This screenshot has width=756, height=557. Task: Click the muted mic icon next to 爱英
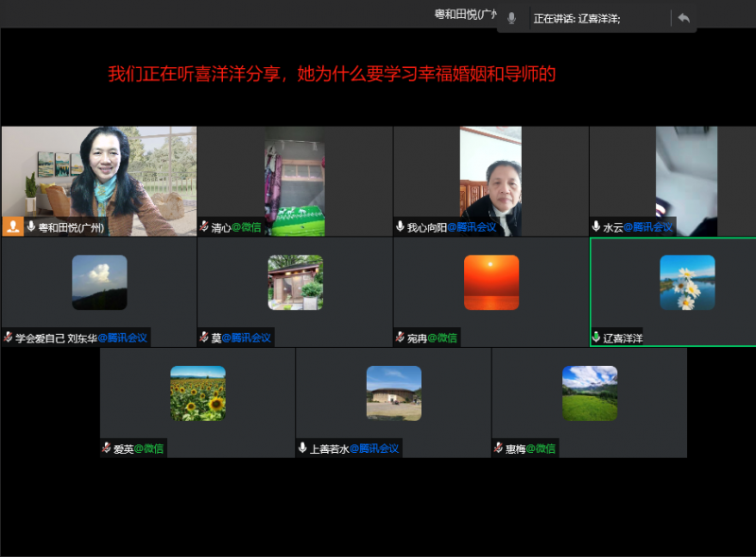107,448
